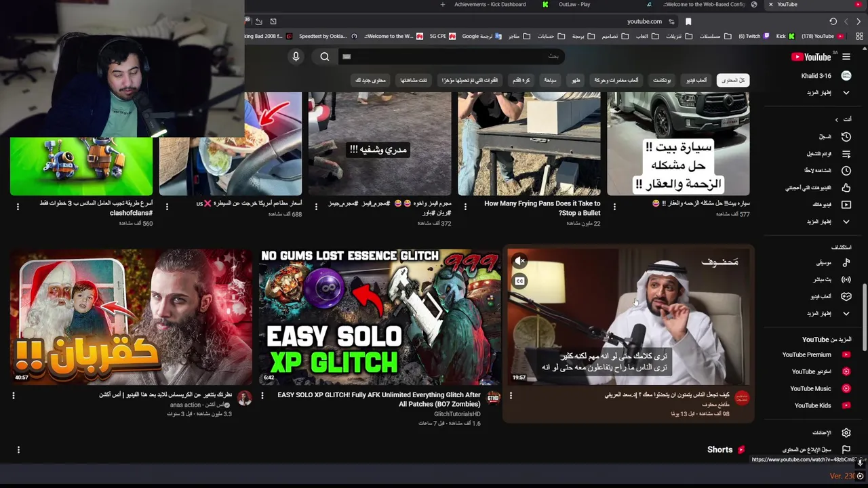Select the 'طهو' filter chip

click(x=576, y=80)
